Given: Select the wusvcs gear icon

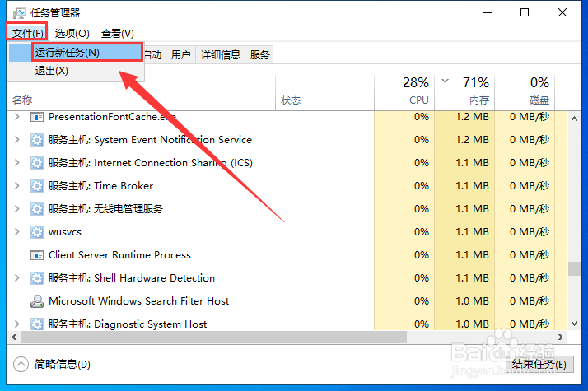Looking at the screenshot, I should 37,232.
